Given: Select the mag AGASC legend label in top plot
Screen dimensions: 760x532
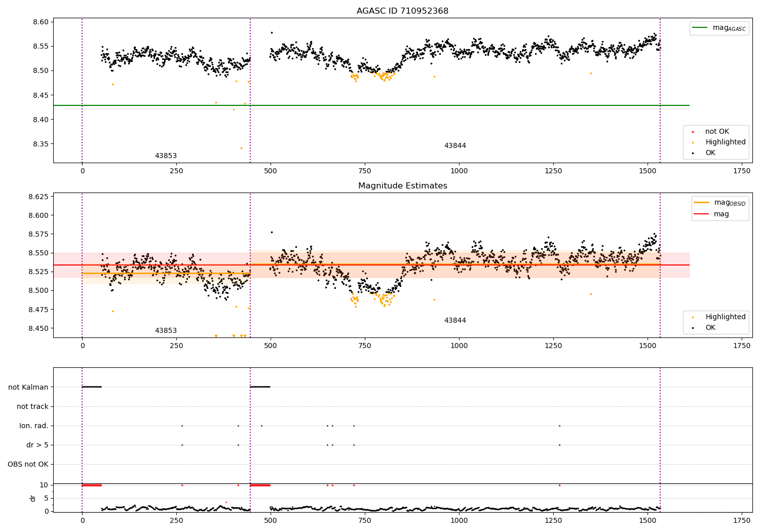Looking at the screenshot, I should (x=729, y=28).
